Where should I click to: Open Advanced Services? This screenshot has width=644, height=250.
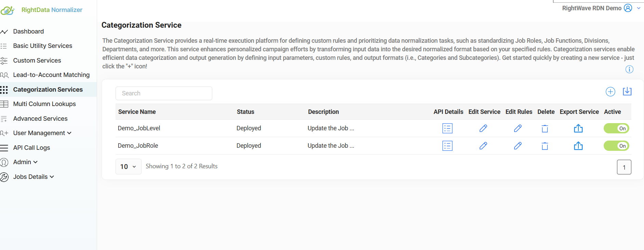pyautogui.click(x=40, y=119)
